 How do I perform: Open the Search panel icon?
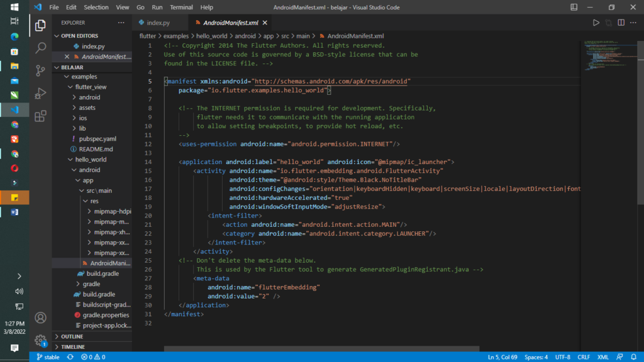(40, 47)
